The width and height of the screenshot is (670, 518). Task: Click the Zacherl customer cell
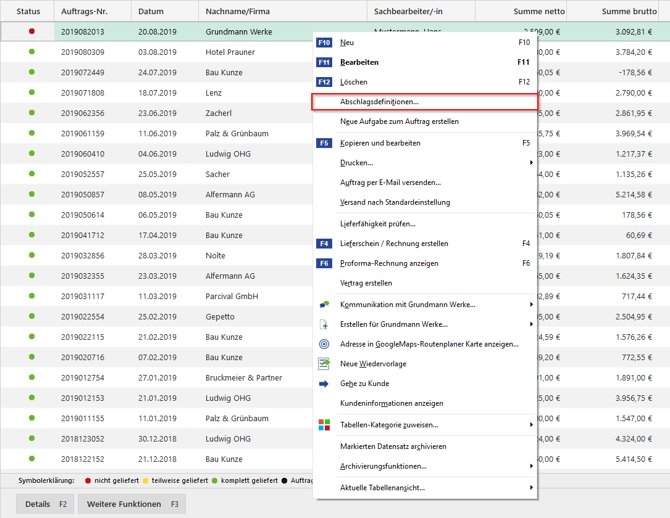(218, 113)
